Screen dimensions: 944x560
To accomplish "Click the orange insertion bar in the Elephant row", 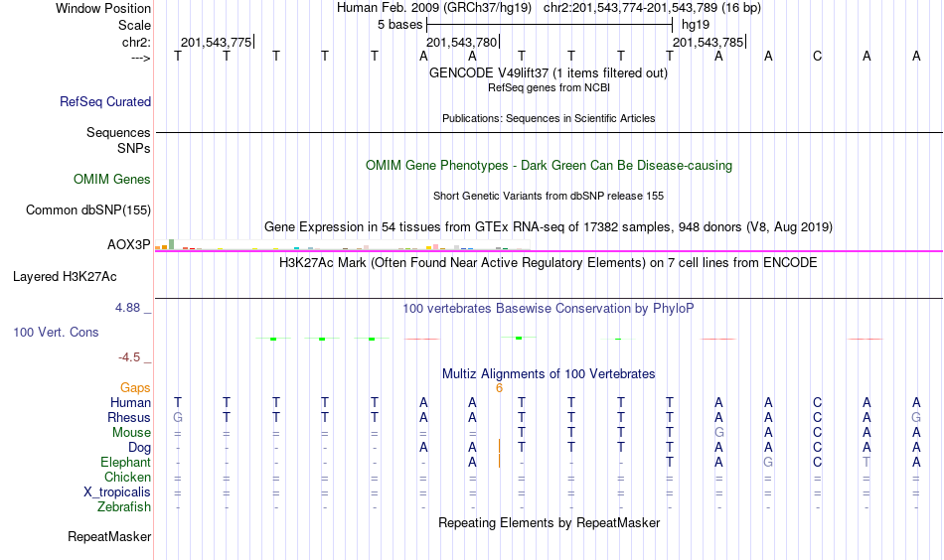I will click(499, 461).
